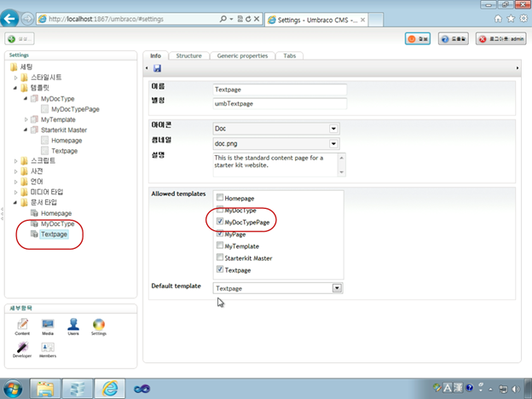Click the name field containing Textpage
The width and height of the screenshot is (532, 399).
[x=280, y=90]
